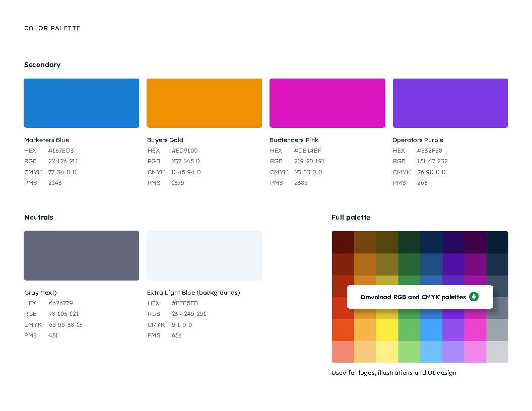Viewport: 532px width, 411px height.
Task: Click hex value #ED9100
Action: click(x=184, y=151)
